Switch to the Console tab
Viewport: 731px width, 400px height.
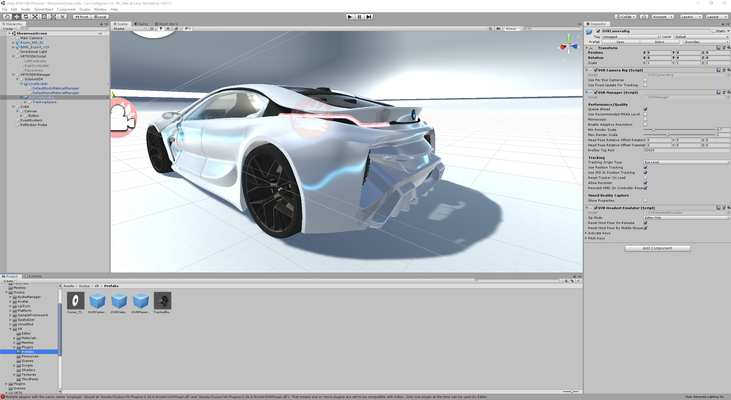34,276
